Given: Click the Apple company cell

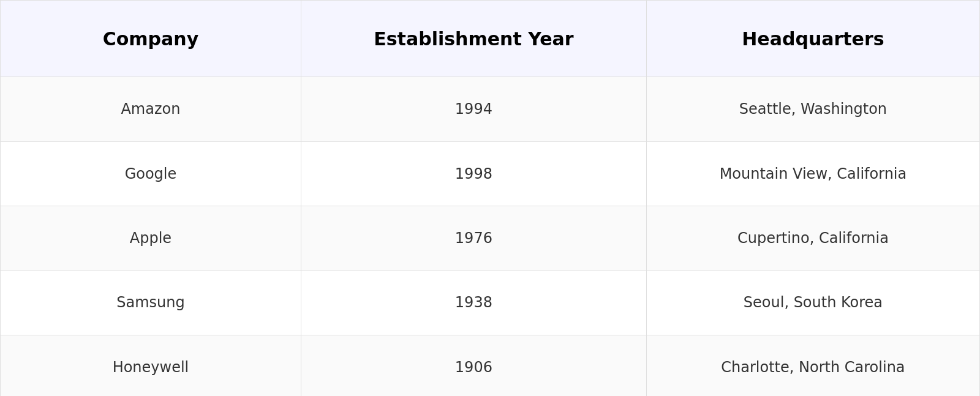Looking at the screenshot, I should click(x=151, y=238).
